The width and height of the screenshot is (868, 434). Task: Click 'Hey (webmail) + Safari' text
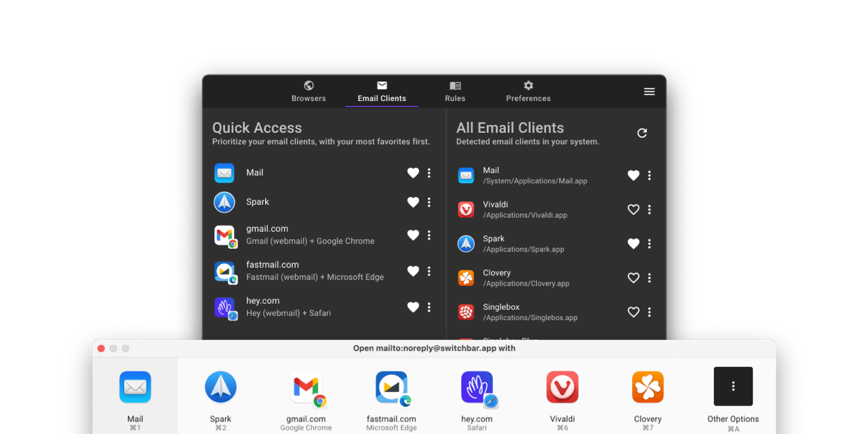[288, 313]
